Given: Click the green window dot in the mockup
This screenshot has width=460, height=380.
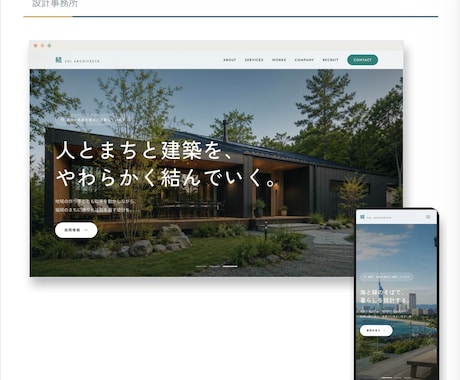Looking at the screenshot, I should click(x=49, y=46).
